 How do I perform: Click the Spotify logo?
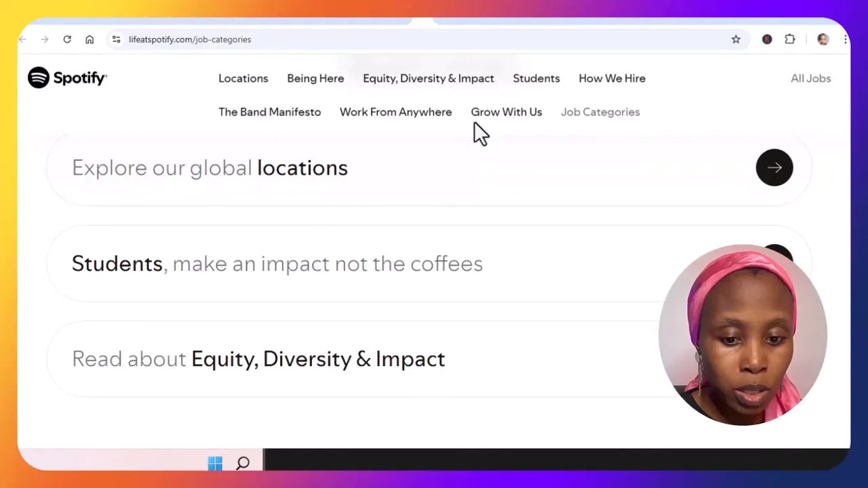coord(67,78)
